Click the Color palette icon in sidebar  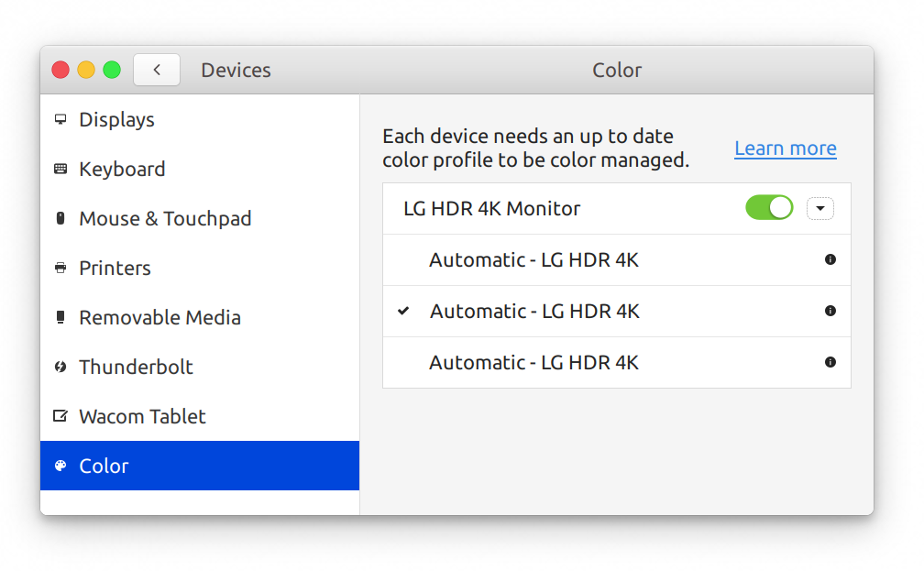[x=60, y=466]
